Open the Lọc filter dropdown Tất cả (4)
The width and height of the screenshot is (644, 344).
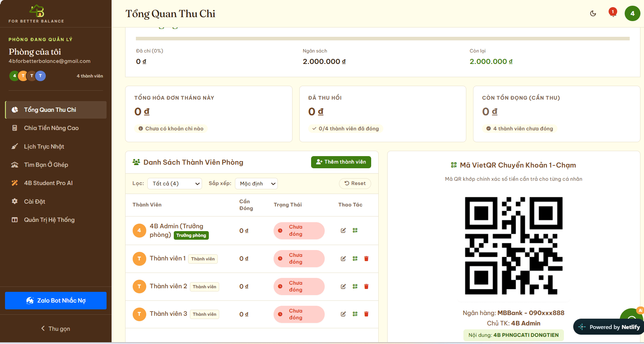pos(175,184)
